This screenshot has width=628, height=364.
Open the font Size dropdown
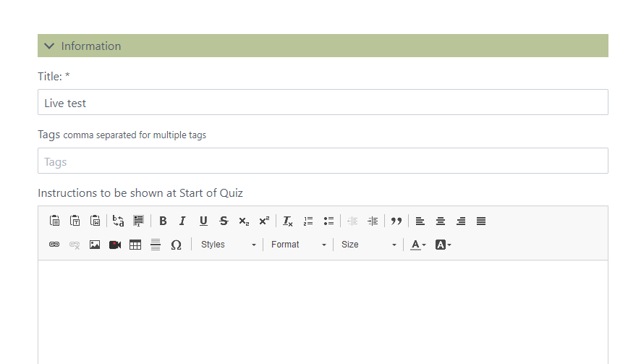click(x=368, y=245)
